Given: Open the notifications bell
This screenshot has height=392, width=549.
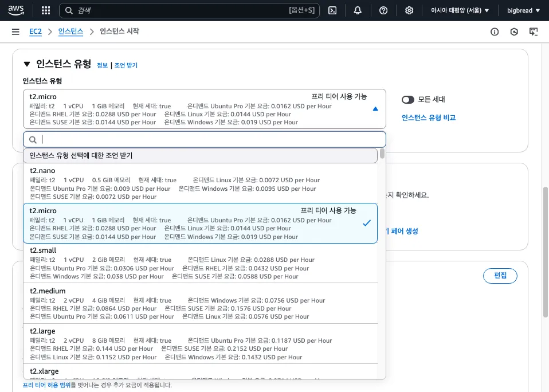Looking at the screenshot, I should (358, 10).
